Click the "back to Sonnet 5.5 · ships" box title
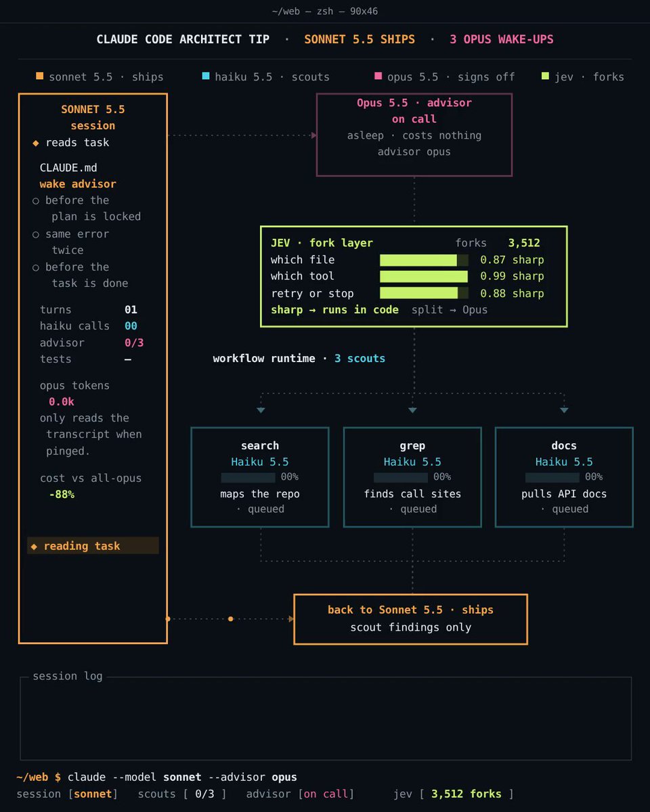650x812 pixels. [x=410, y=610]
